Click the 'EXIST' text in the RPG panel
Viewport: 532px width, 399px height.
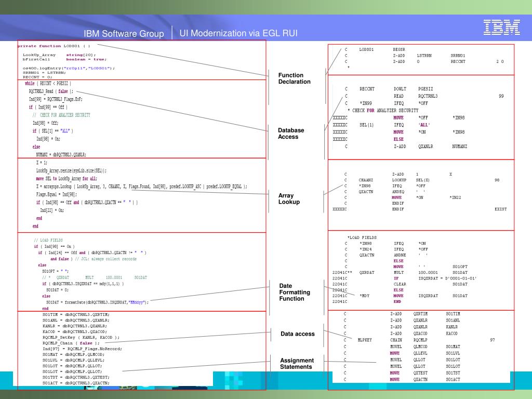tap(501, 209)
